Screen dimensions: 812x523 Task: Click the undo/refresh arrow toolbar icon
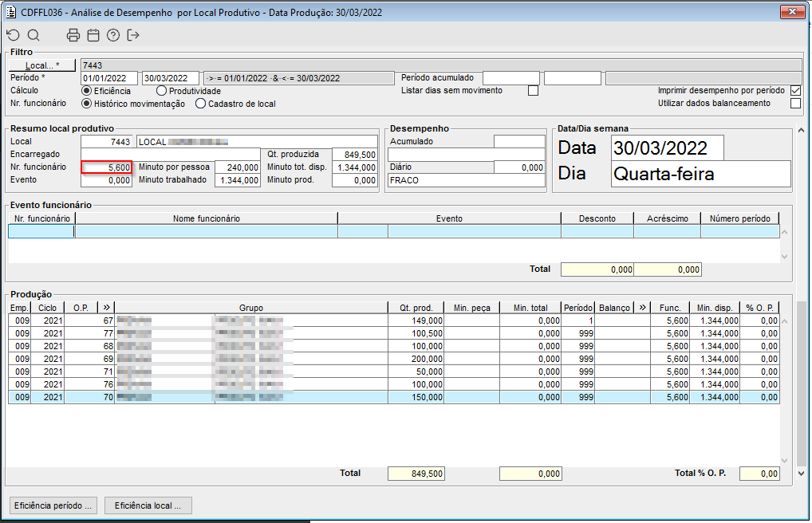13,35
